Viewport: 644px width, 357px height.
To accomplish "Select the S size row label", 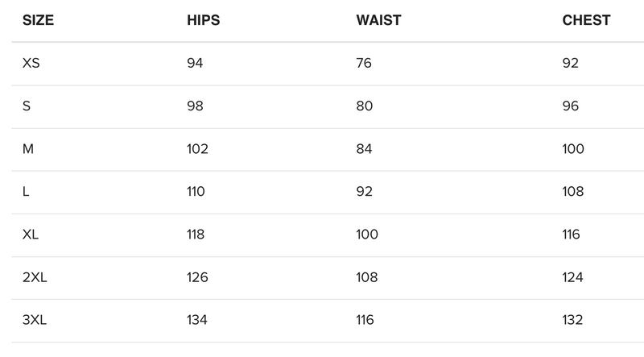I will (x=27, y=106).
